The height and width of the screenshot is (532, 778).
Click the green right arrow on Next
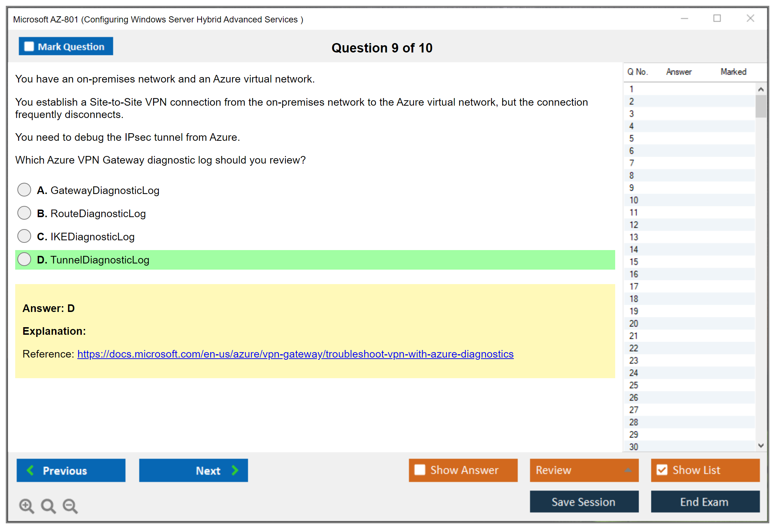[x=235, y=470]
